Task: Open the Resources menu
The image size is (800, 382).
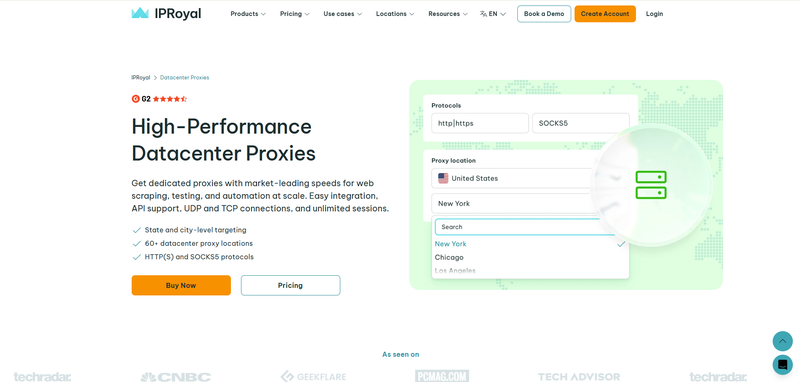Action: pyautogui.click(x=448, y=14)
